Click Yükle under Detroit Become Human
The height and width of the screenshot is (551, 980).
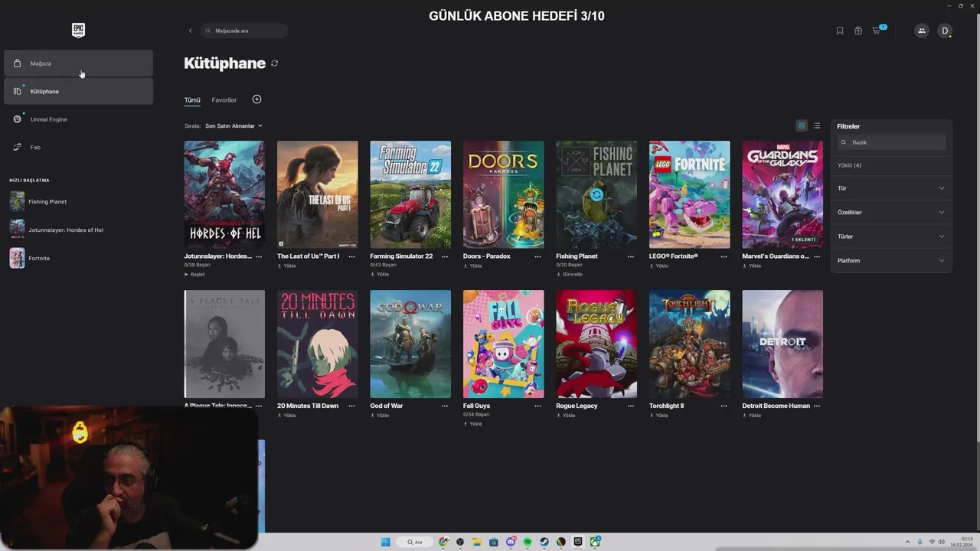[x=752, y=416]
